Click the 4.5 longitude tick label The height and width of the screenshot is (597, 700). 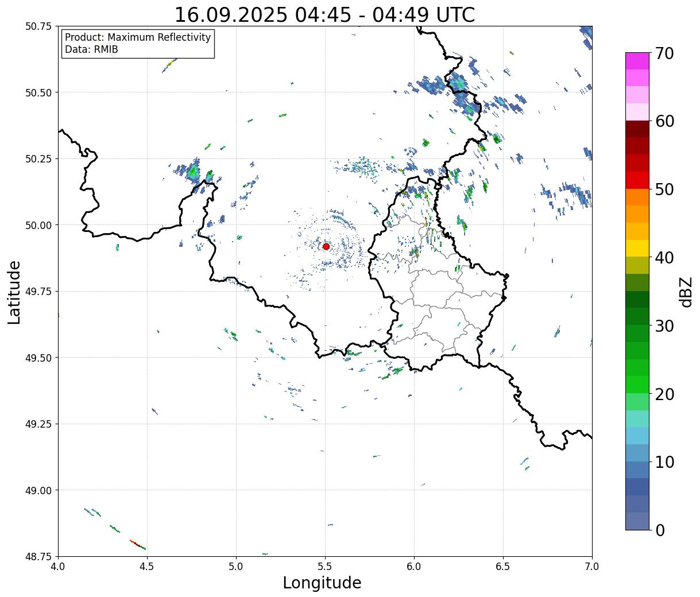click(x=147, y=567)
